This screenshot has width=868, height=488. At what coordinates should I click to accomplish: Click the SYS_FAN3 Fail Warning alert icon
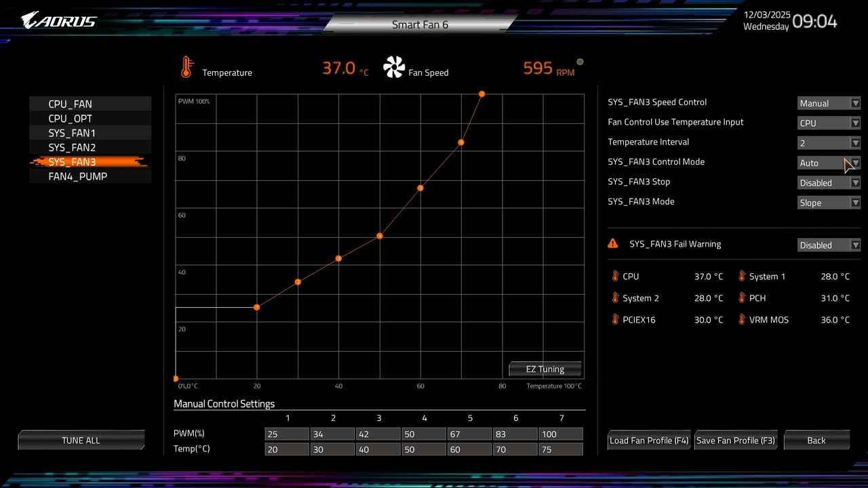613,243
